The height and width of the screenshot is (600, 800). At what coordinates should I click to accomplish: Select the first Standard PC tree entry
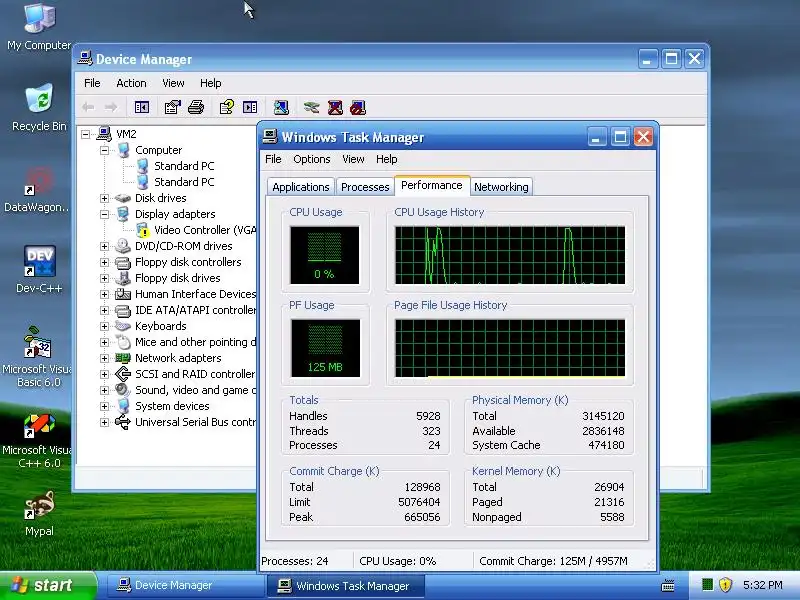(x=184, y=166)
